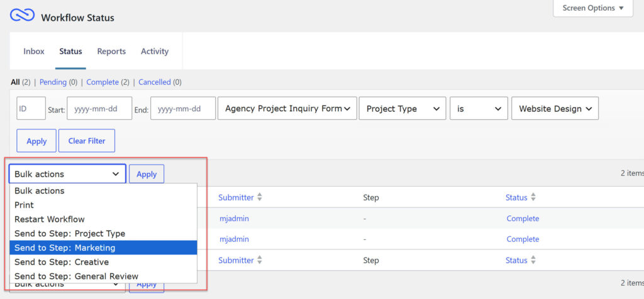
Task: Select Send to Step: General Review
Action: [103, 276]
